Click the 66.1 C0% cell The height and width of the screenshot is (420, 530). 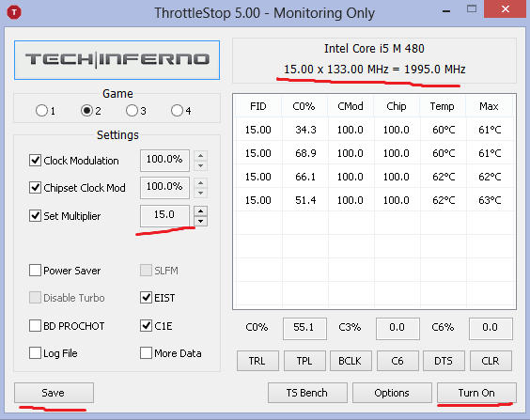tap(305, 177)
